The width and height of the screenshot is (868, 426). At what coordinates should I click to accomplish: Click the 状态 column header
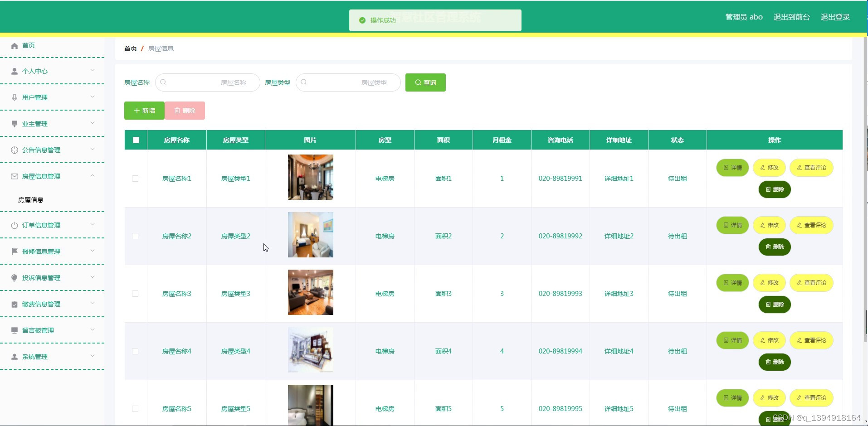678,140
